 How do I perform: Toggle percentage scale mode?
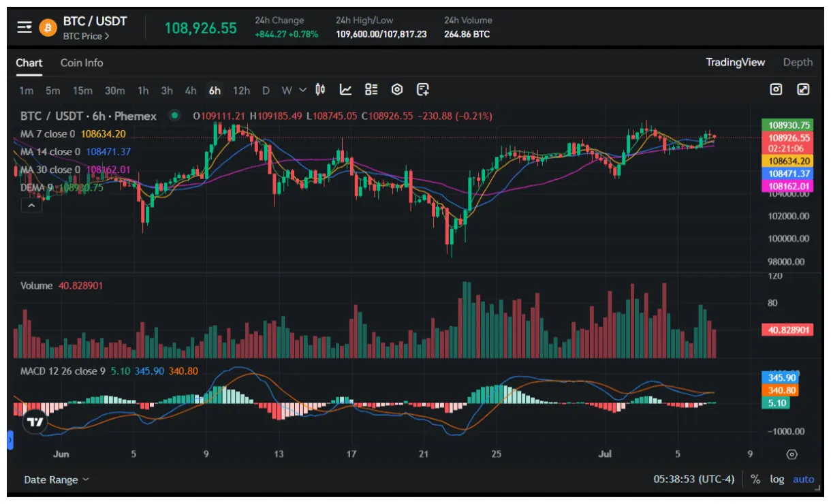click(753, 479)
